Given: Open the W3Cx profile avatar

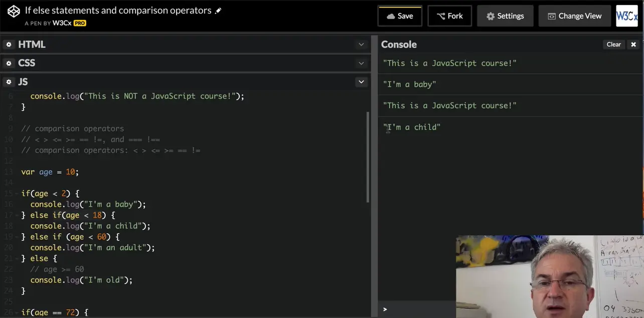Looking at the screenshot, I should [x=626, y=16].
